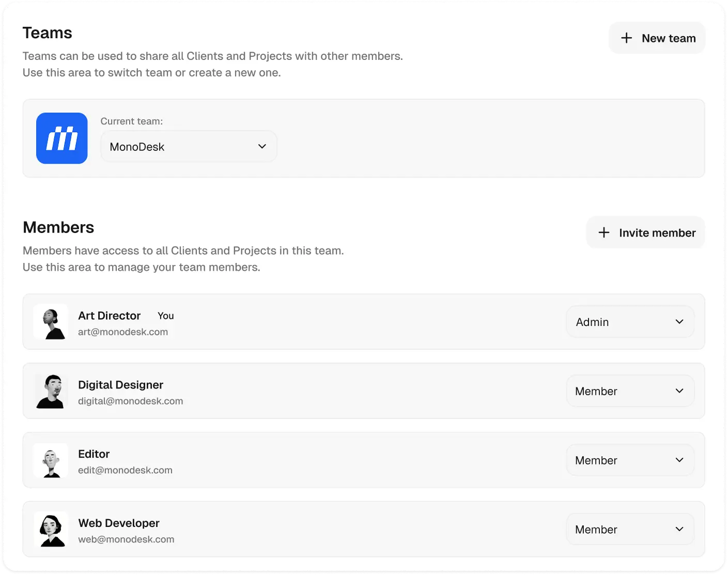Click the art@monodesk.com email address
This screenshot has height=575, width=728.
123,332
